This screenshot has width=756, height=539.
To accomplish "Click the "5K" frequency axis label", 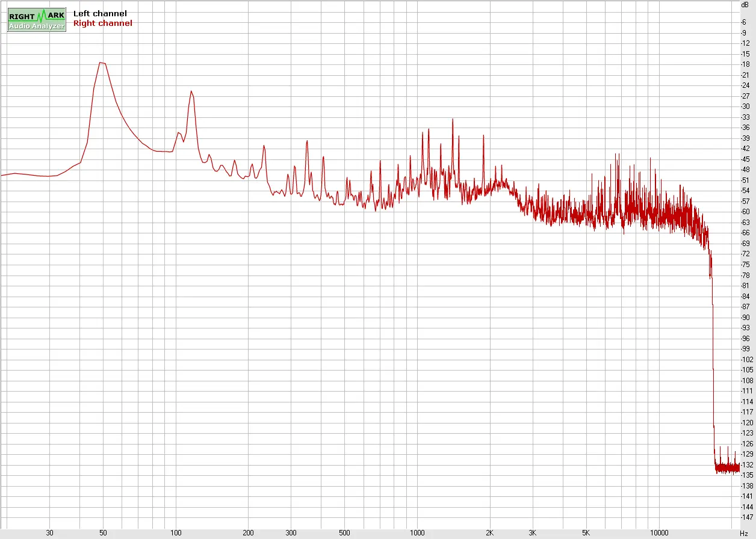I will [586, 533].
